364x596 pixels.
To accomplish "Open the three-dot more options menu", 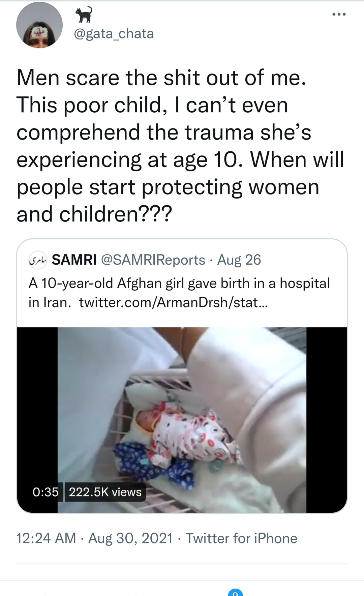I will coord(339,14).
